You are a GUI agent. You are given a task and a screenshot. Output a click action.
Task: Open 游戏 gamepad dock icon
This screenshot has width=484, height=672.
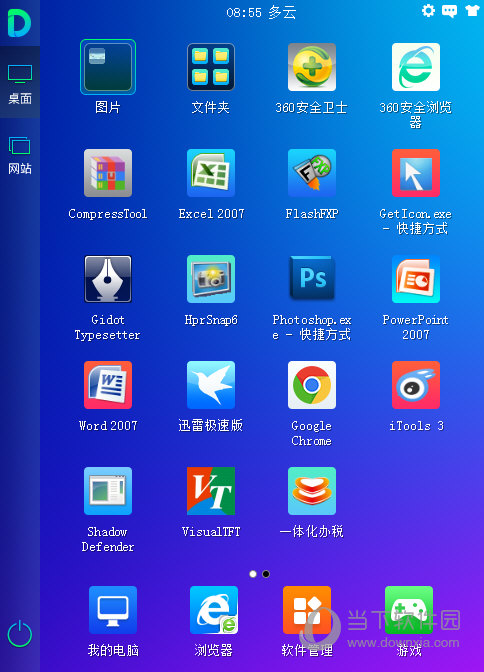(409, 610)
